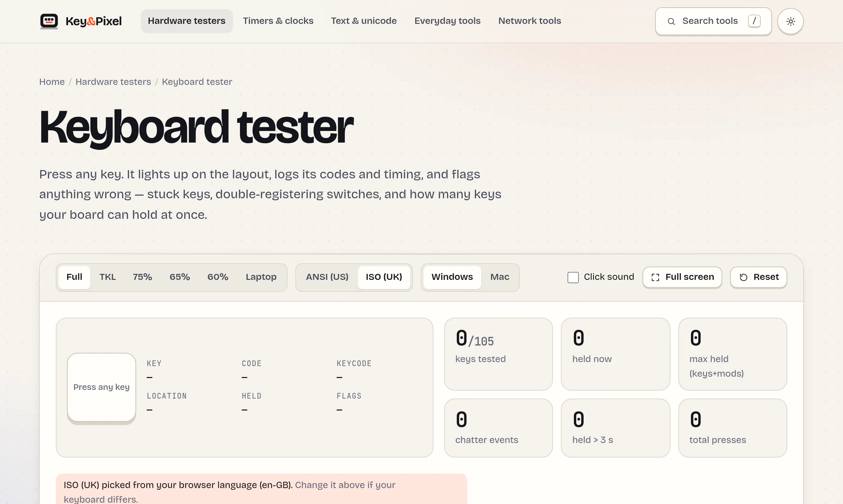Select ISO (UK) layout standard
Image resolution: width=843 pixels, height=504 pixels.
pos(384,277)
